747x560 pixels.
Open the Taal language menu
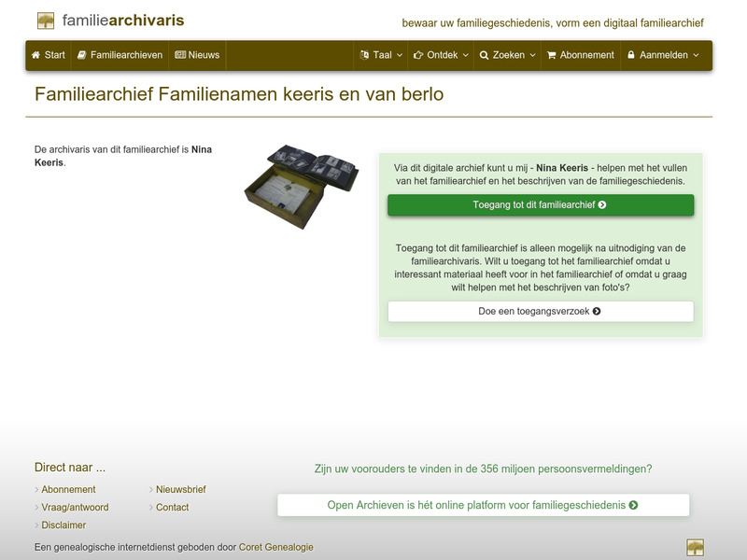(x=381, y=55)
